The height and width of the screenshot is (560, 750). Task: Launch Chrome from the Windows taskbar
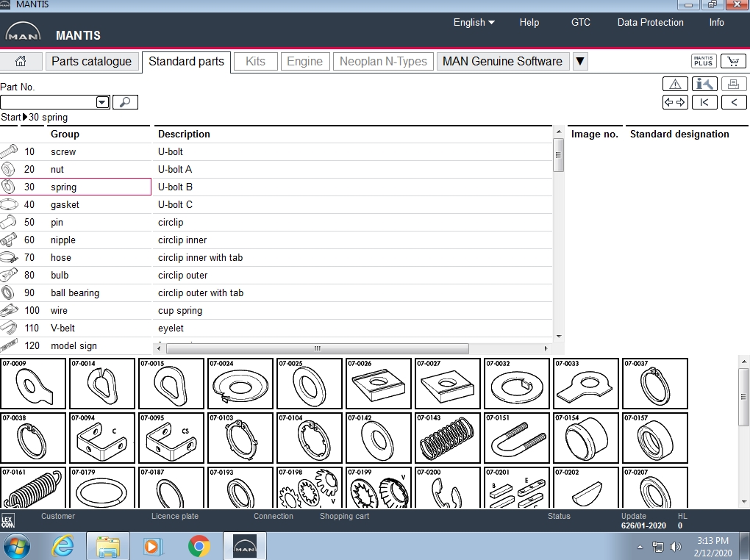[199, 546]
